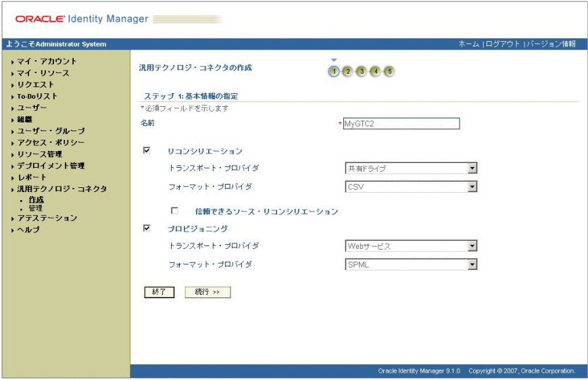Open レポート sidebar menu
This screenshot has width=588, height=380.
coord(32,177)
